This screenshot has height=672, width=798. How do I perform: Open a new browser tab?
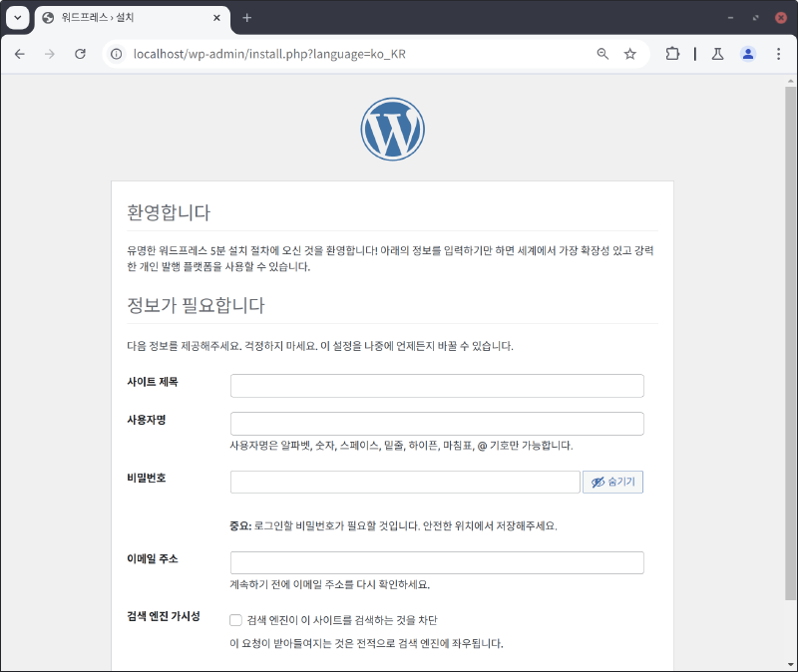pyautogui.click(x=246, y=18)
